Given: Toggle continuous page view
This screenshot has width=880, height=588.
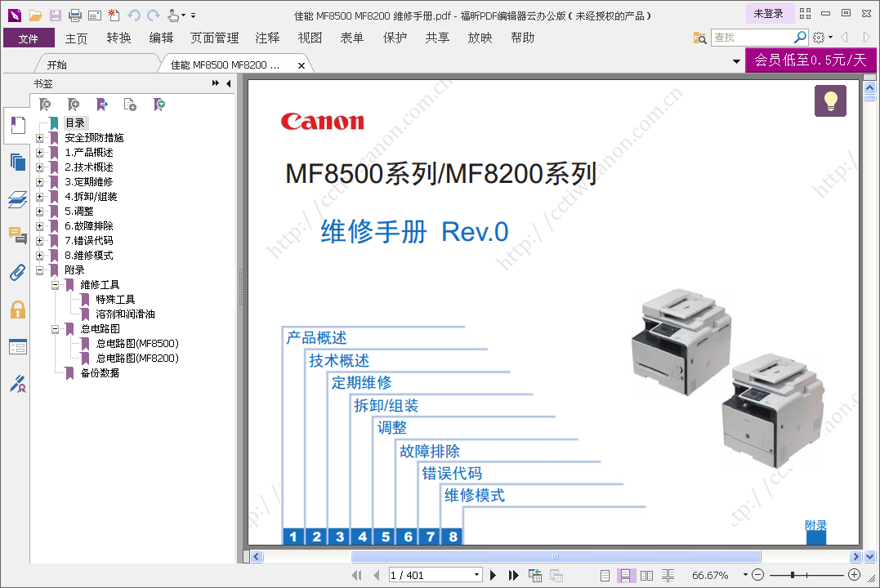Looking at the screenshot, I should click(x=624, y=575).
